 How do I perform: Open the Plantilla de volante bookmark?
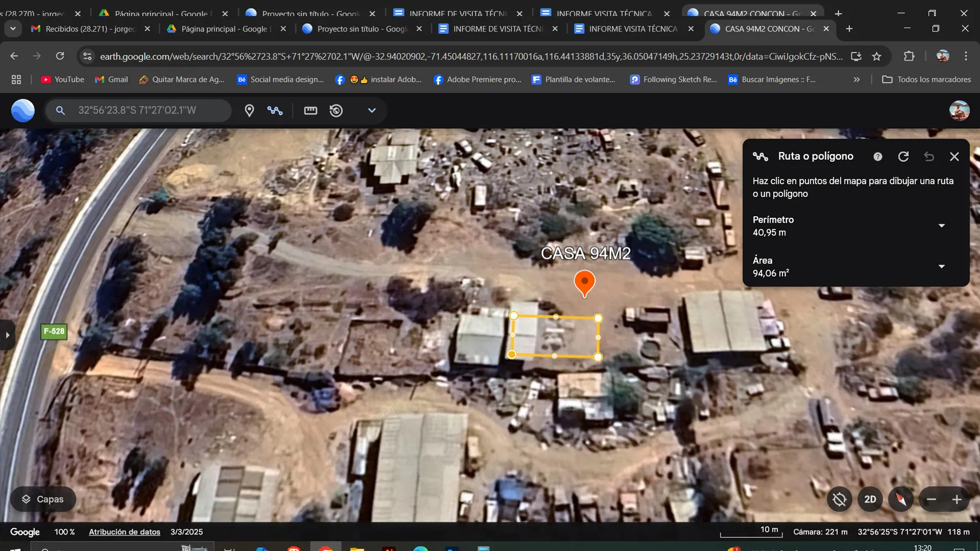[574, 80]
